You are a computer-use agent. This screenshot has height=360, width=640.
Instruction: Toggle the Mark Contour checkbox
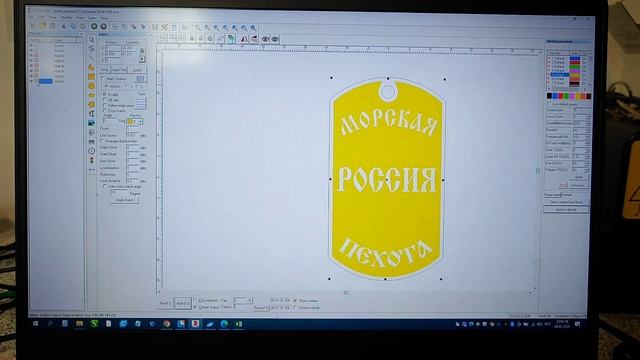tap(103, 78)
